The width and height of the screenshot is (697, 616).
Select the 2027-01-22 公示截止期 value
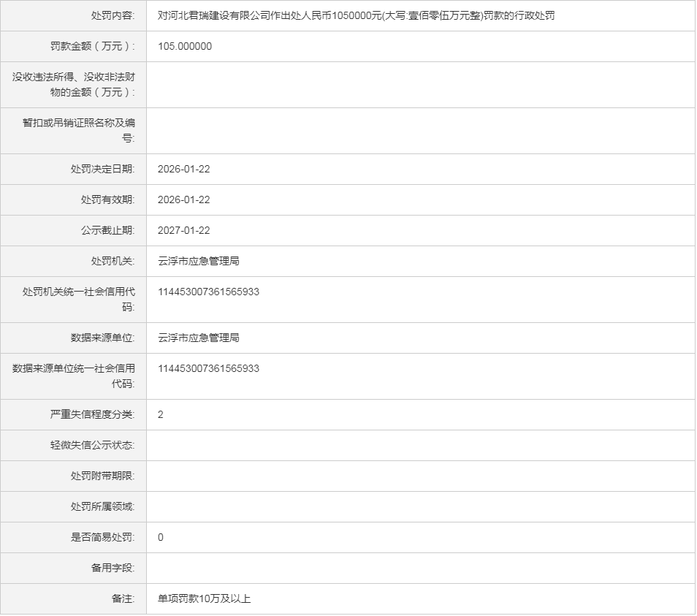click(x=184, y=230)
